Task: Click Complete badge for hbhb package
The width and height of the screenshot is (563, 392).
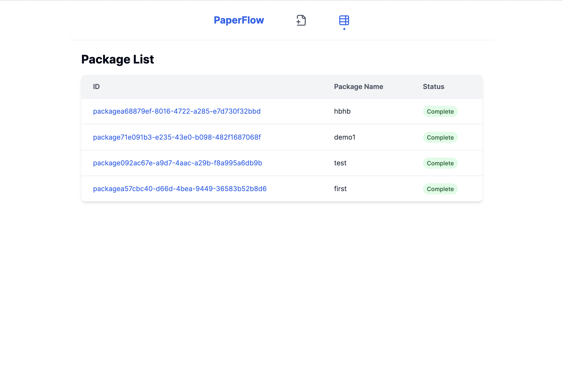Action: point(440,112)
